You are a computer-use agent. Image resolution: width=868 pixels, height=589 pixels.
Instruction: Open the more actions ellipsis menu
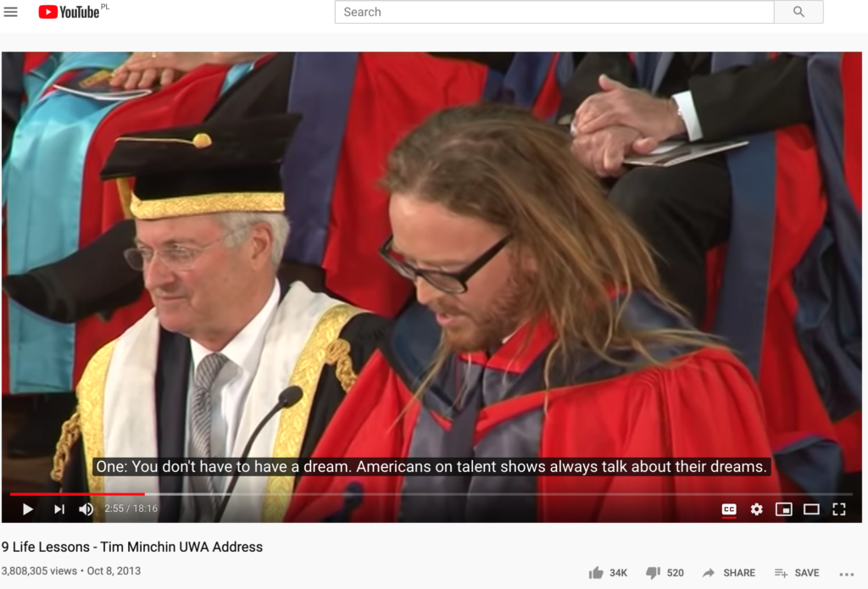(x=847, y=574)
